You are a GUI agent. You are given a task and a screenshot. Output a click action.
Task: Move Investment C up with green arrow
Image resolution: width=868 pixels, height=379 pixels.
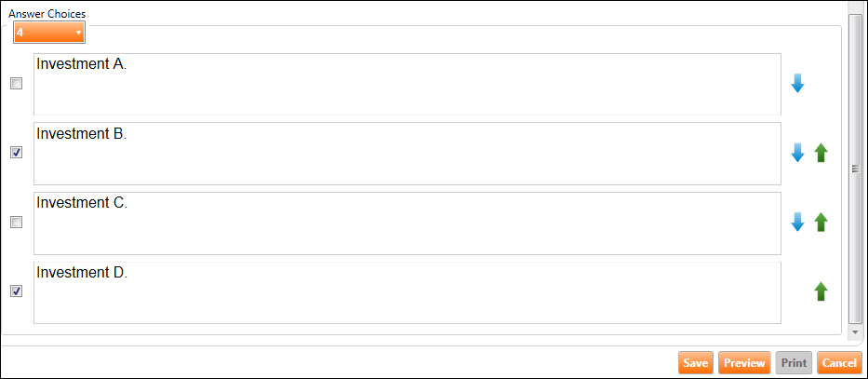[x=821, y=223]
